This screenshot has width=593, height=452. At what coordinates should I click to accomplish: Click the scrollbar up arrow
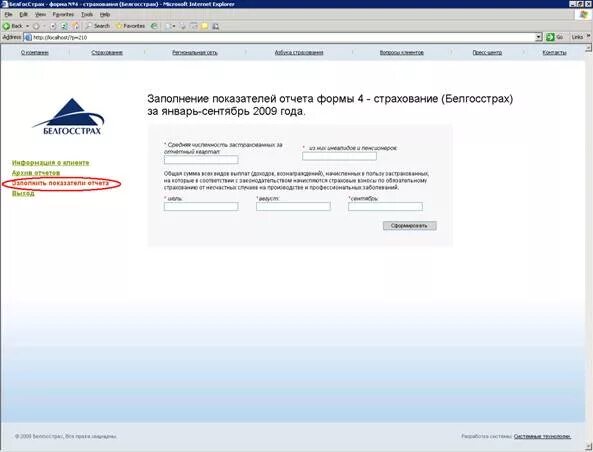point(589,48)
